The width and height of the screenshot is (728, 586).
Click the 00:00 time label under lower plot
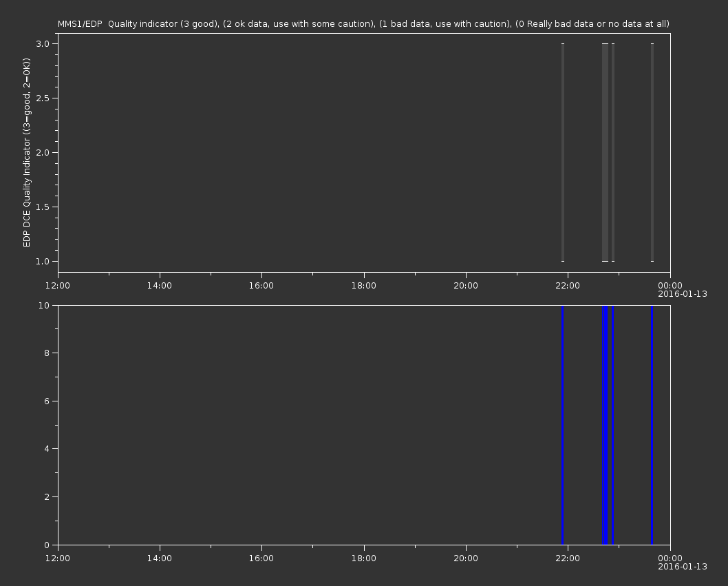pos(670,558)
